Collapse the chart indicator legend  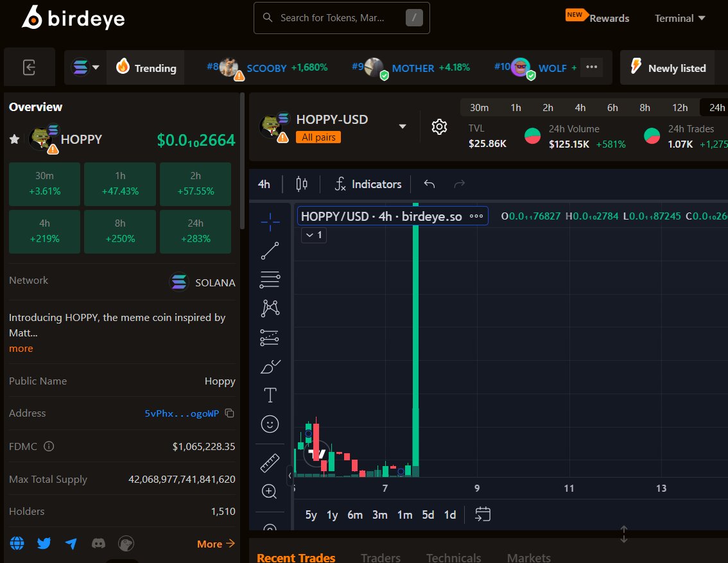pos(314,235)
